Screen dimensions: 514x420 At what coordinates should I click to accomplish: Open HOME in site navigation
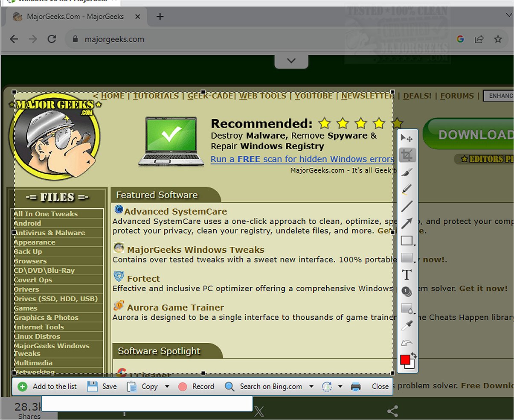[113, 96]
